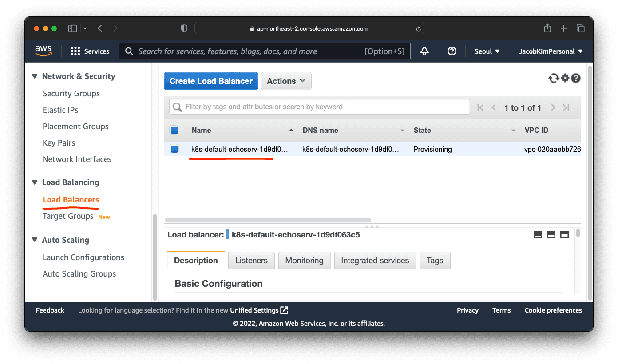618x364 pixels.
Task: Click the Safari sidebar toggle icon
Action: 72,28
